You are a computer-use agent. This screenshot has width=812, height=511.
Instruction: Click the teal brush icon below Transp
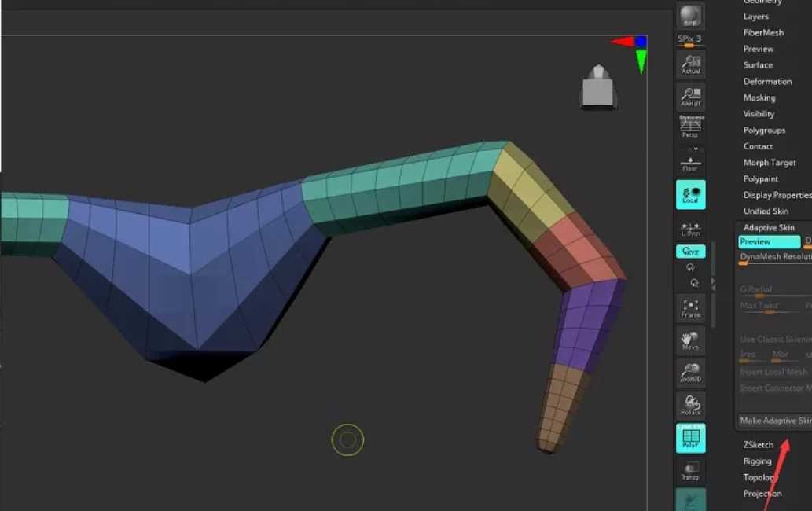[690, 500]
